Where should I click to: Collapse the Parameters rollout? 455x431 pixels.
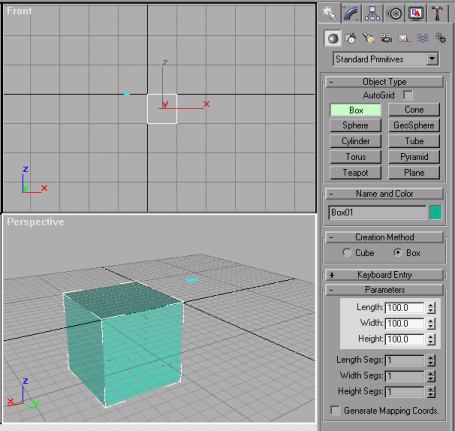pos(384,290)
